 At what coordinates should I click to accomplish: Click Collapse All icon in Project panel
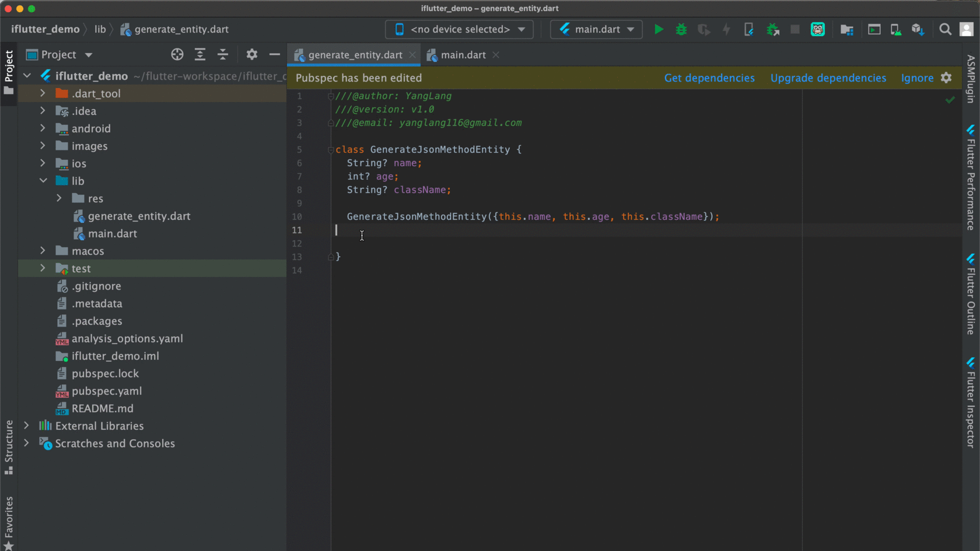pyautogui.click(x=223, y=54)
